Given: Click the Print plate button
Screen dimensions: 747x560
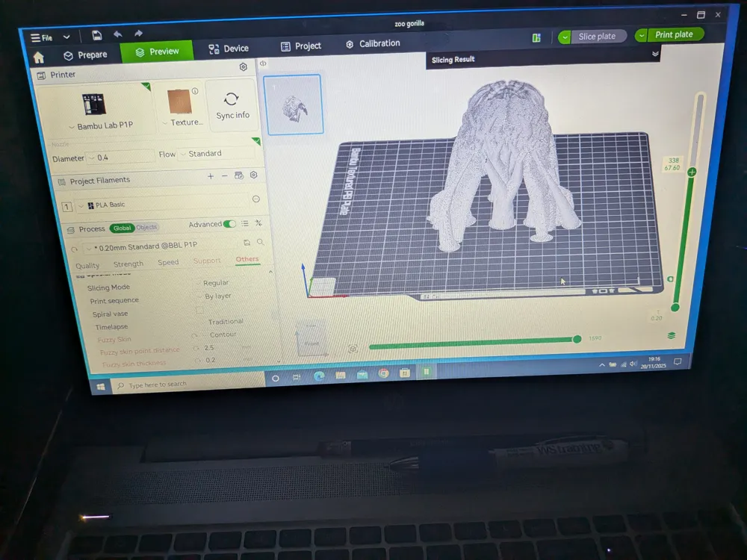Looking at the screenshot, I should click(675, 34).
